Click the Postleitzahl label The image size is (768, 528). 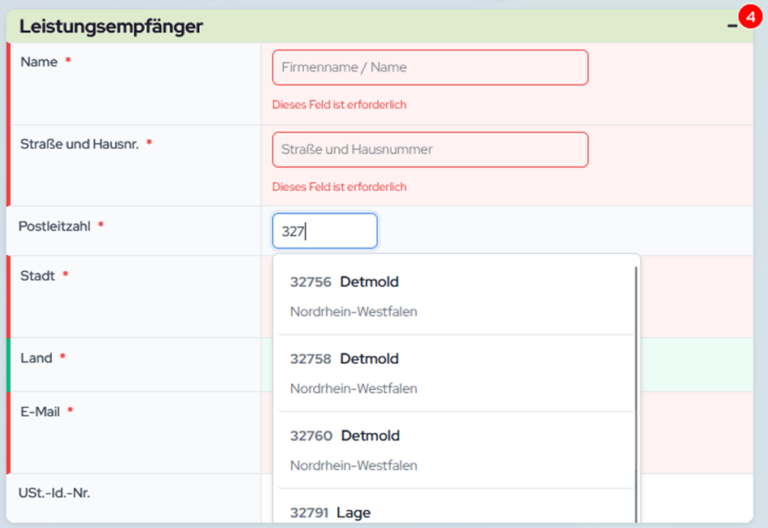click(x=54, y=226)
